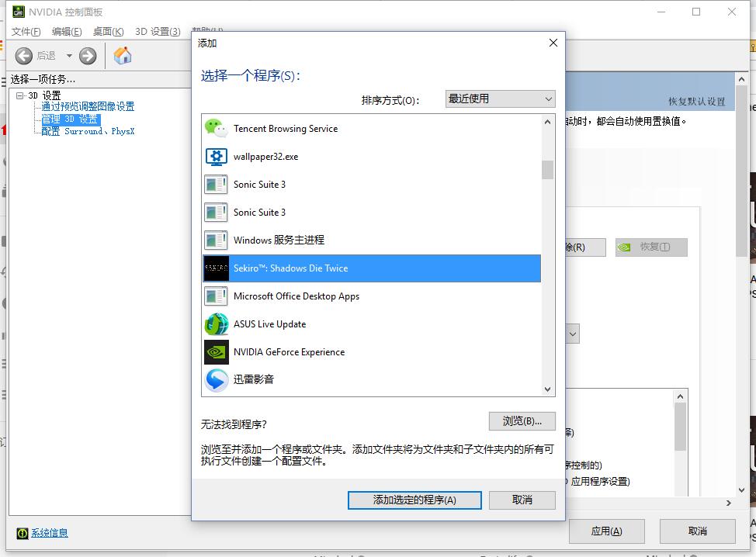Collapse the 3D 设置 tree node
The image size is (756, 557).
tap(20, 95)
